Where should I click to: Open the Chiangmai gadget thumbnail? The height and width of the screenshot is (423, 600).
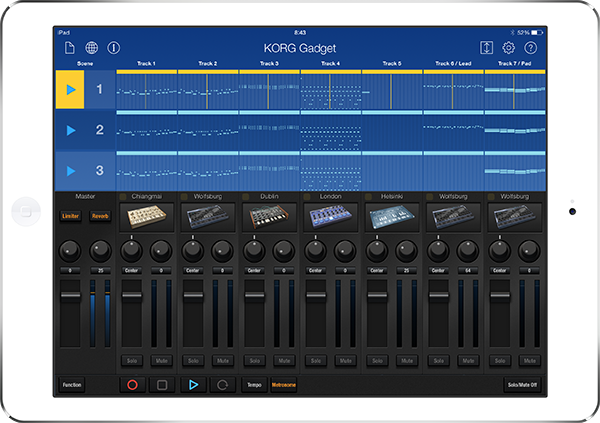point(147,217)
